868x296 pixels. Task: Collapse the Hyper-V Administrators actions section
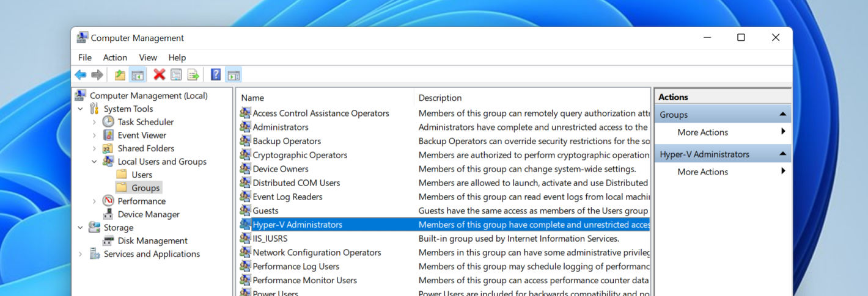point(782,154)
